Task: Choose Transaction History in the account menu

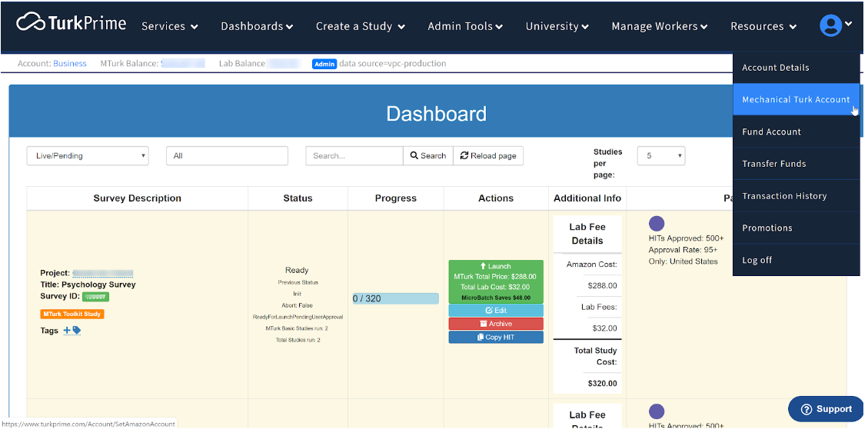Action: [784, 196]
